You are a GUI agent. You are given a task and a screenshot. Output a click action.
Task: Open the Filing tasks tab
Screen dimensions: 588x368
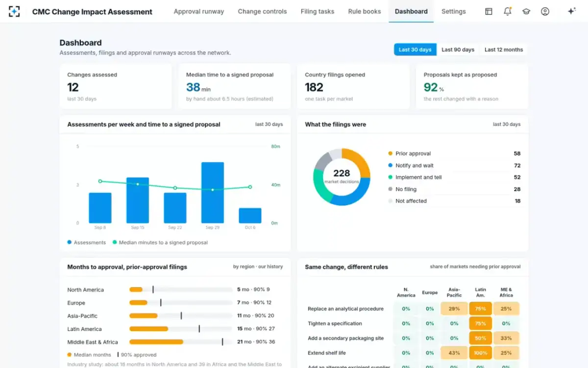tap(318, 11)
